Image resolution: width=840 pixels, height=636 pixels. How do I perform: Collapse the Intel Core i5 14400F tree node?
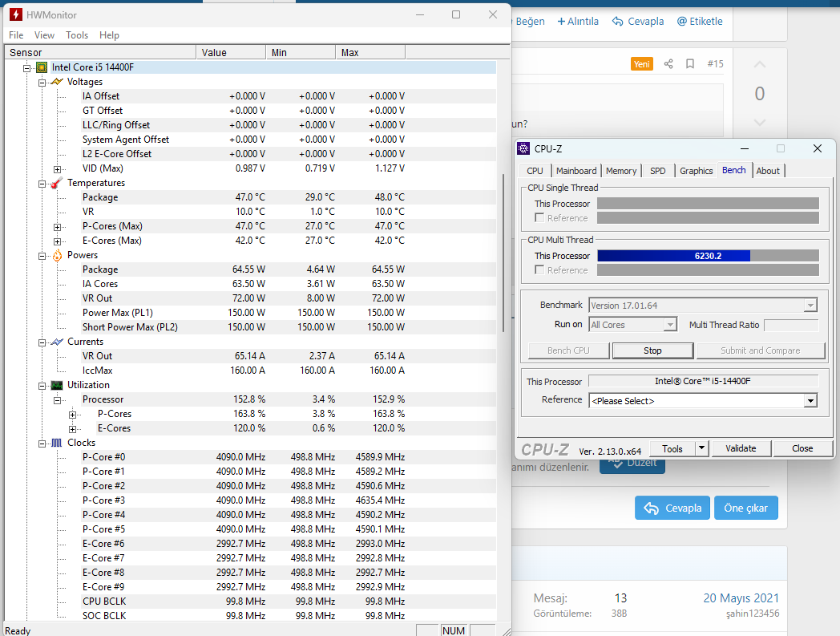pos(26,68)
